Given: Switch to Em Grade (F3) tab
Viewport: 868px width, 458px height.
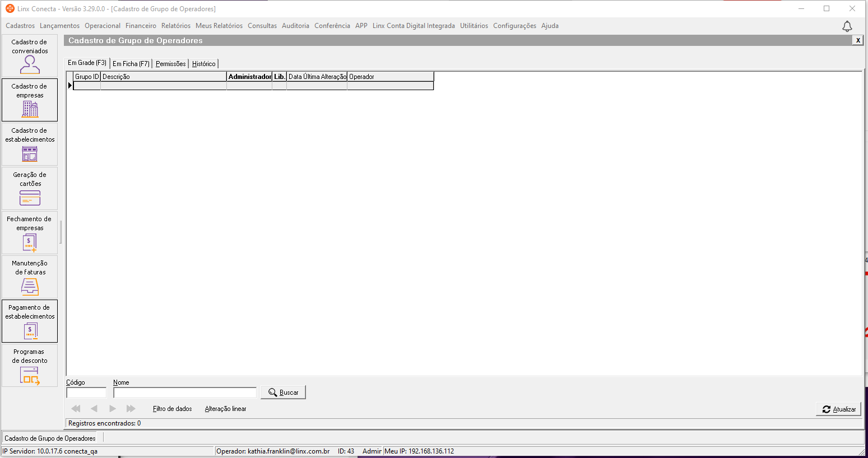Looking at the screenshot, I should coord(87,63).
